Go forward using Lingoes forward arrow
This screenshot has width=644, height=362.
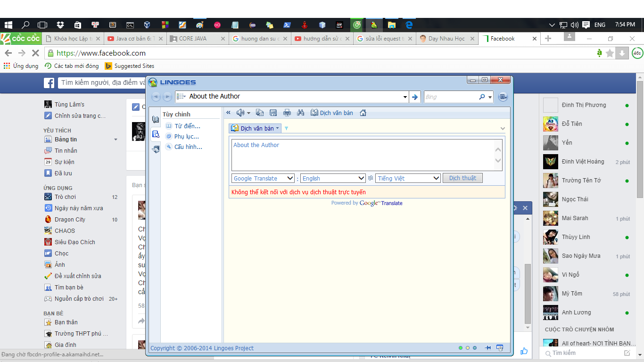[x=167, y=97]
